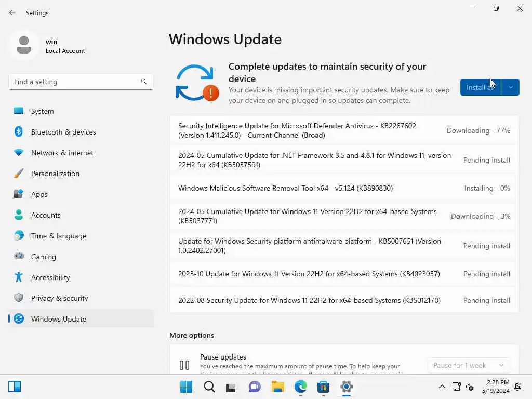Open the Widgets panel icon on taskbar
The width and height of the screenshot is (532, 399).
click(x=15, y=387)
